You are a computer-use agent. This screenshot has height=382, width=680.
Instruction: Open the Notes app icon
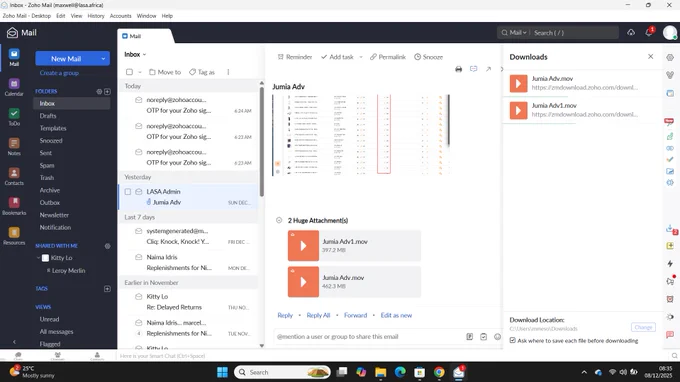(14, 147)
